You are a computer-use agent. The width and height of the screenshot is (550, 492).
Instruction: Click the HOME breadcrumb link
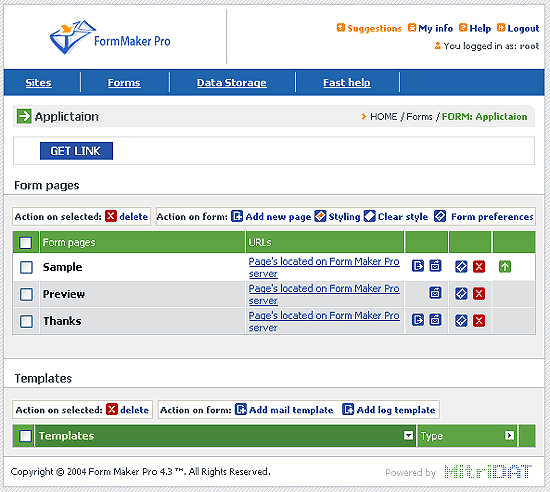[x=384, y=116]
